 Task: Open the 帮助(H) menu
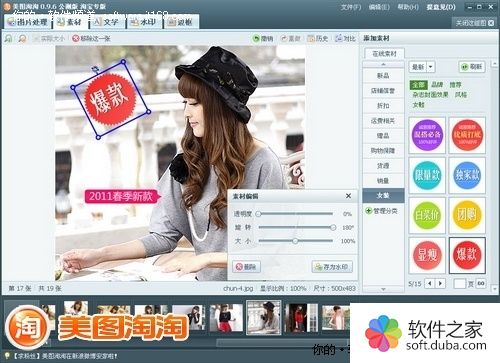(x=408, y=7)
